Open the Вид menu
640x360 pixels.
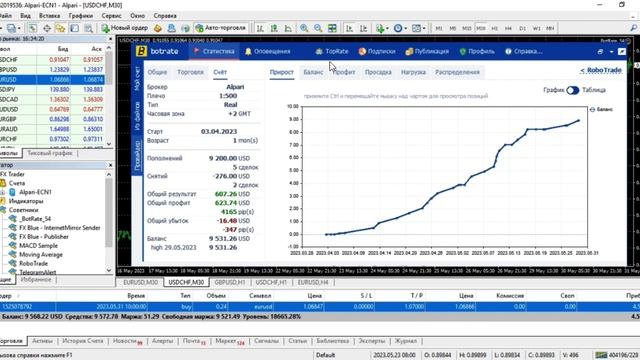25,16
